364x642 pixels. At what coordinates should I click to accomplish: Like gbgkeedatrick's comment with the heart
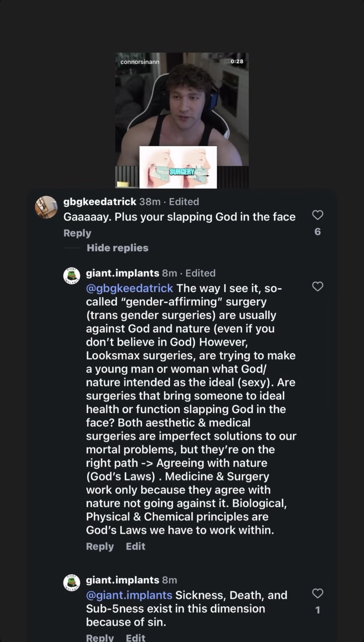point(318,215)
